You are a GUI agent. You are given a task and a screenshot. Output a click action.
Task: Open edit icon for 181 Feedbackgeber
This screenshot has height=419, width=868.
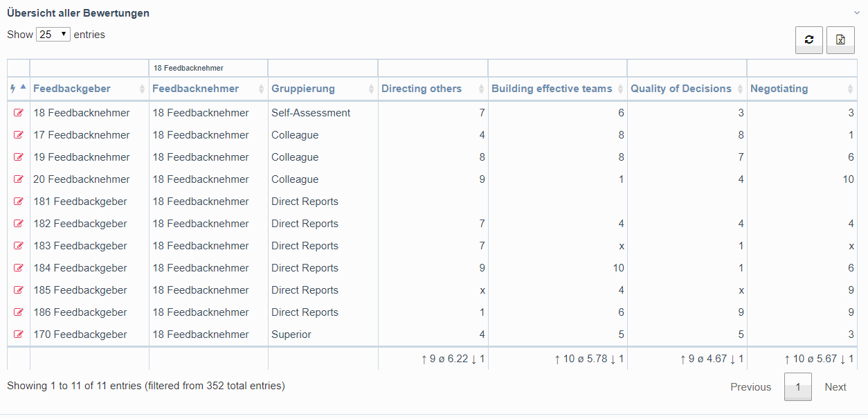(19, 202)
